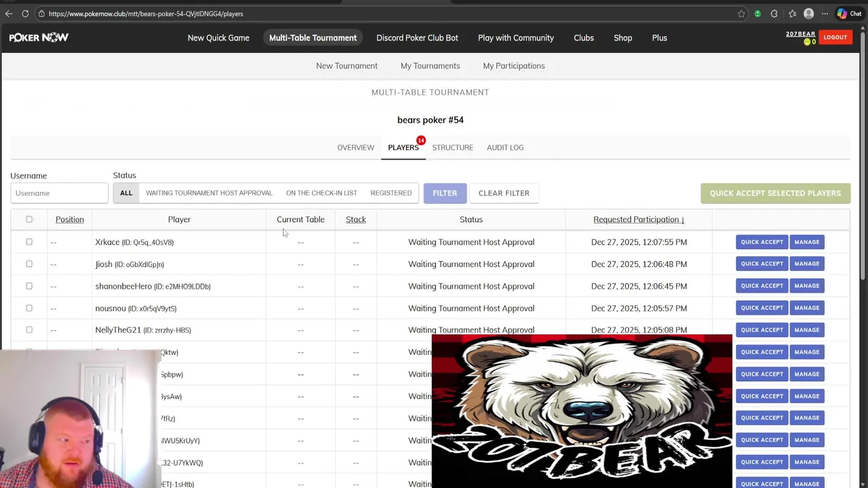Check the box for player shanonbeeHero
Image resolution: width=868 pixels, height=488 pixels.
click(29, 286)
